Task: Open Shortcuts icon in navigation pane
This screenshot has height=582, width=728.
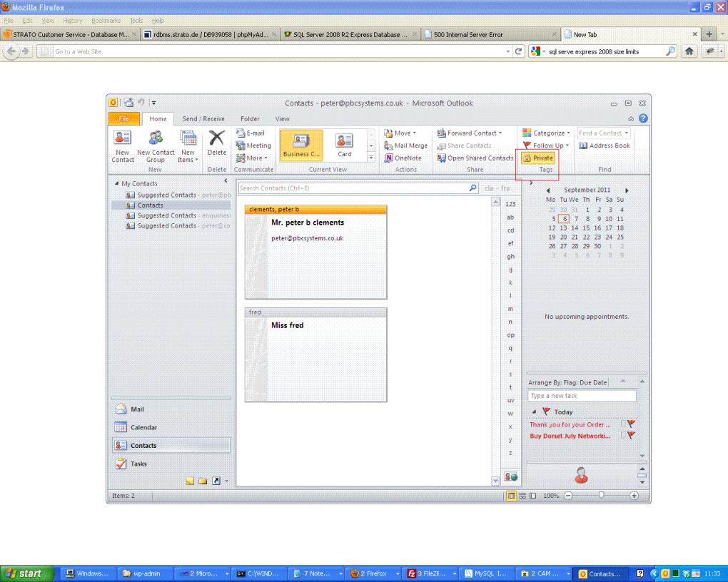Action: tap(216, 481)
